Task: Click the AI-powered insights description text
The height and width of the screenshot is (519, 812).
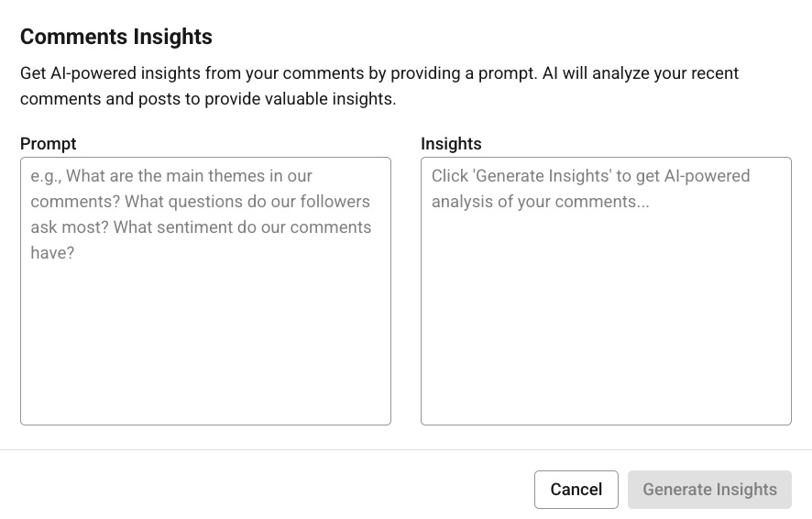Action: click(x=379, y=73)
